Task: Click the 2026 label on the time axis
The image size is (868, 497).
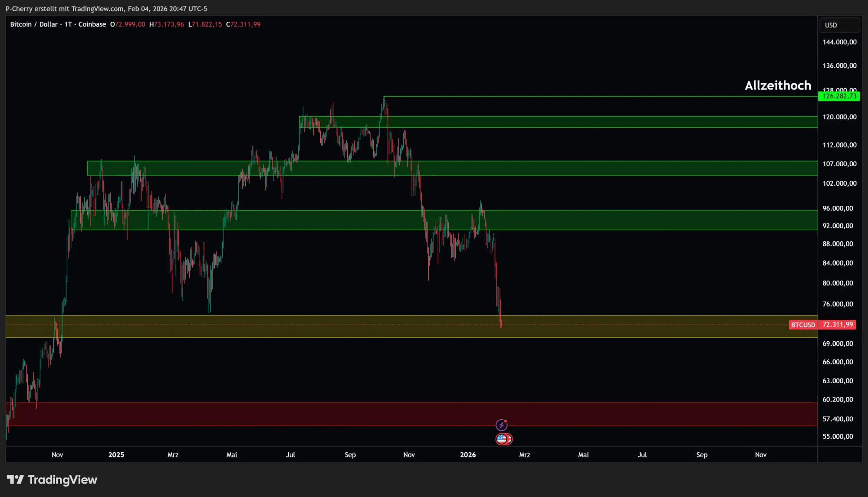Action: pos(467,454)
